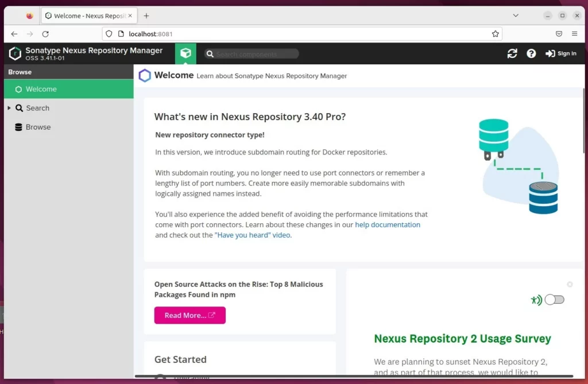Bookmark this page with the star icon

(495, 34)
